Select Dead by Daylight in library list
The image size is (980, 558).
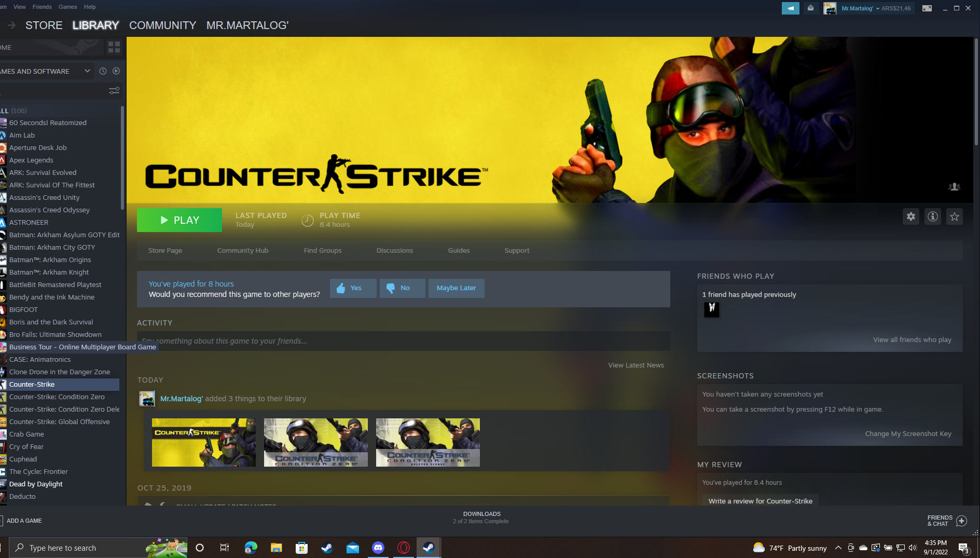[36, 484]
